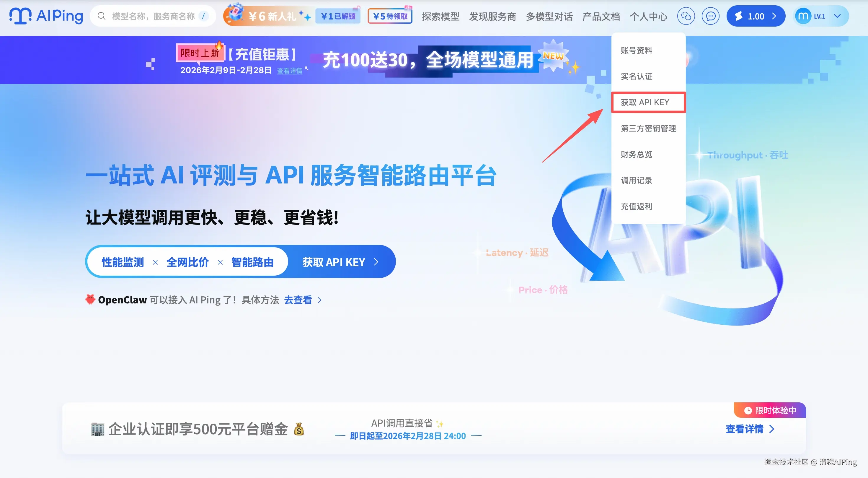This screenshot has width=868, height=478.
Task: Open 探索模型 navigation tab
Action: (440, 16)
